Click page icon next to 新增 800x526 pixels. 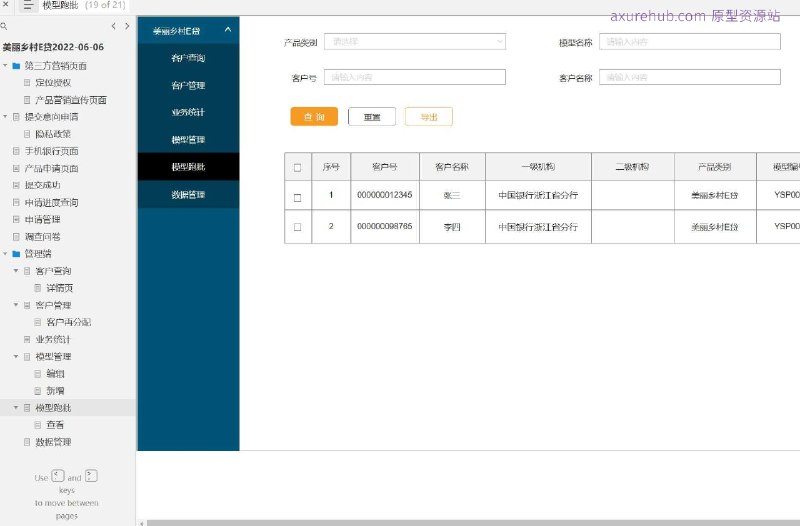tap(38, 391)
